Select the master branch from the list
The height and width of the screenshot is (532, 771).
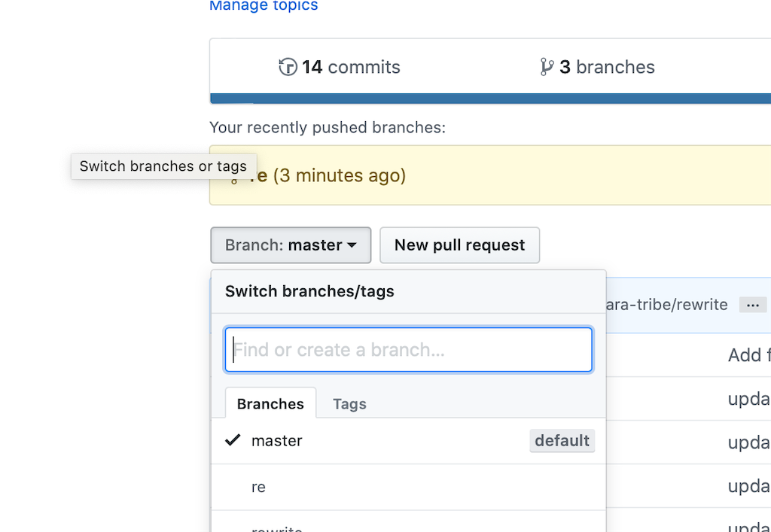point(408,441)
